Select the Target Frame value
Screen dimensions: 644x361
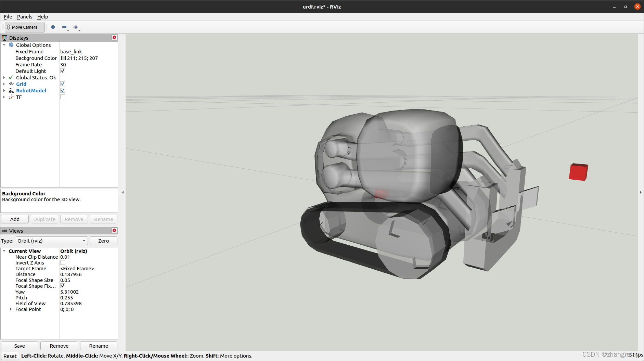point(77,268)
